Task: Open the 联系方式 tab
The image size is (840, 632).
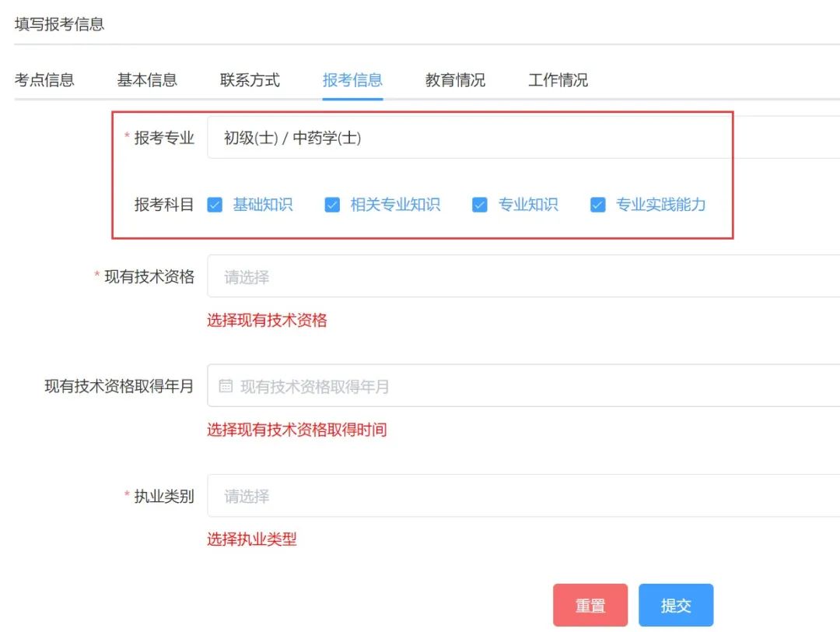Action: tap(249, 79)
